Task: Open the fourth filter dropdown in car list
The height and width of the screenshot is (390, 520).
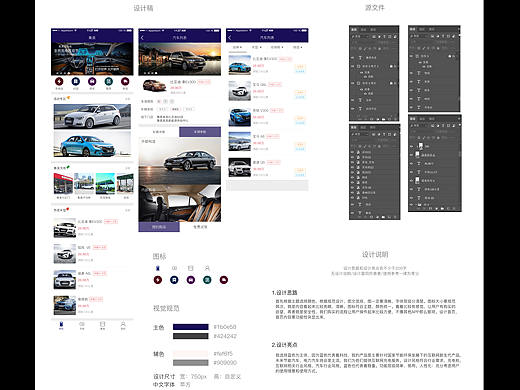Action: coord(297,47)
